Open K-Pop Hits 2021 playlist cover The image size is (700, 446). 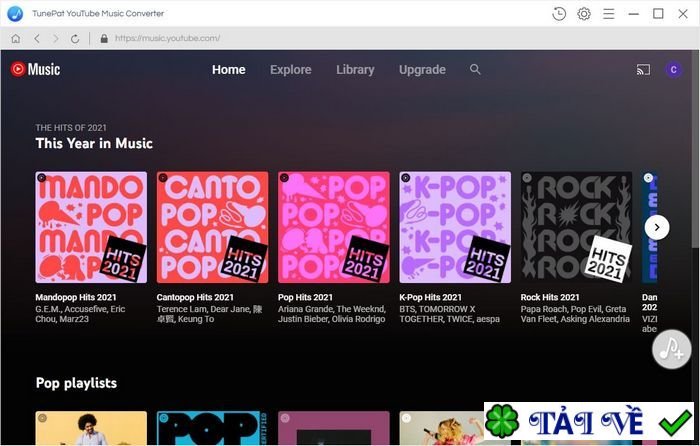coord(455,227)
